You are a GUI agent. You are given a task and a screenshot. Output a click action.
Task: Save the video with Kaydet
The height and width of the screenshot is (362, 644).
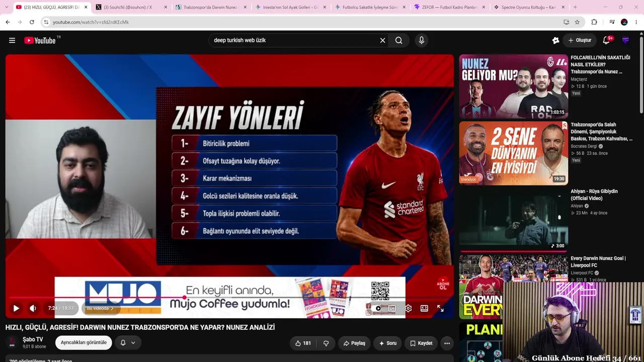click(421, 343)
